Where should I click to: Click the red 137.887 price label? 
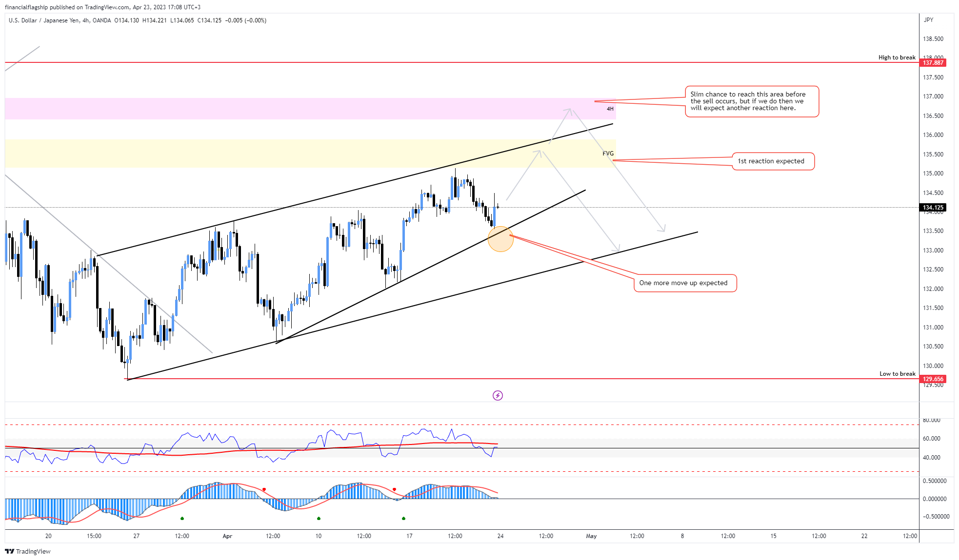point(933,63)
